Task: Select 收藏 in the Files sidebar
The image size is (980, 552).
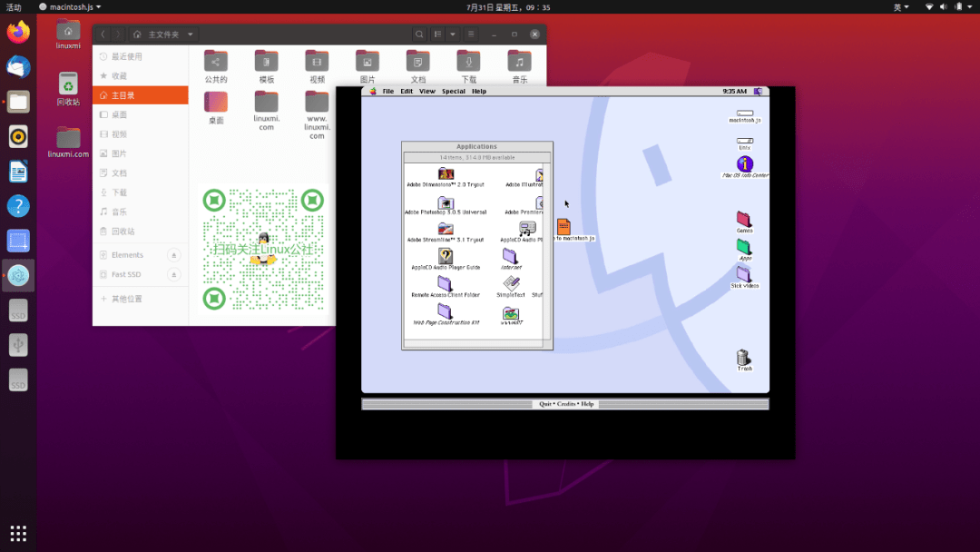Action: [x=141, y=75]
